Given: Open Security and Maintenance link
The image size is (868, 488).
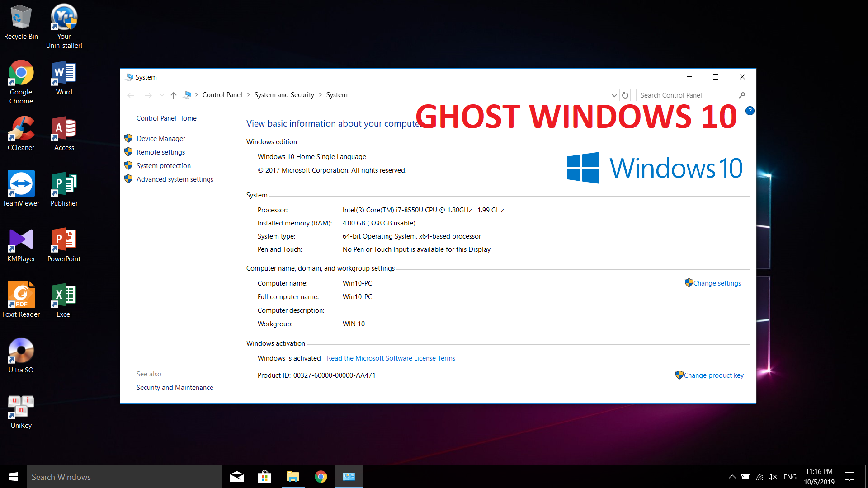Looking at the screenshot, I should point(175,388).
